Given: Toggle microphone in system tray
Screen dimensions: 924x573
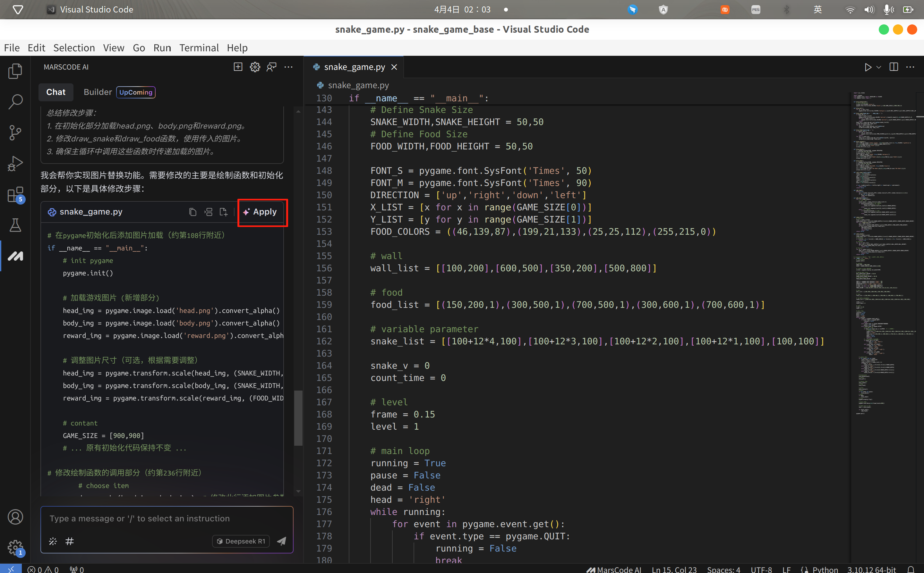Looking at the screenshot, I should (887, 10).
